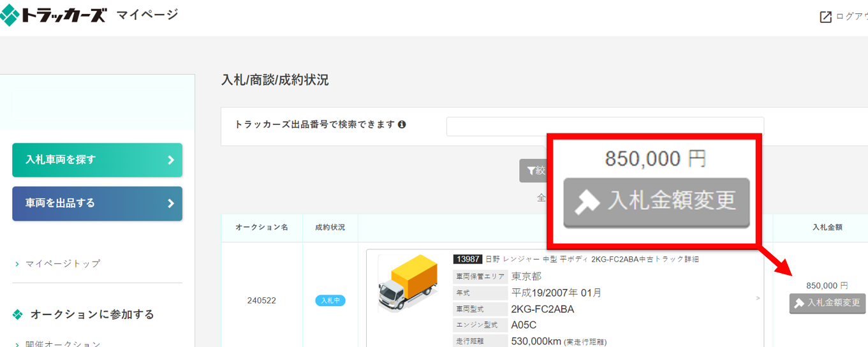This screenshot has height=347, width=868.
Task: Click the 入札金額 column header
Action: [x=827, y=227]
